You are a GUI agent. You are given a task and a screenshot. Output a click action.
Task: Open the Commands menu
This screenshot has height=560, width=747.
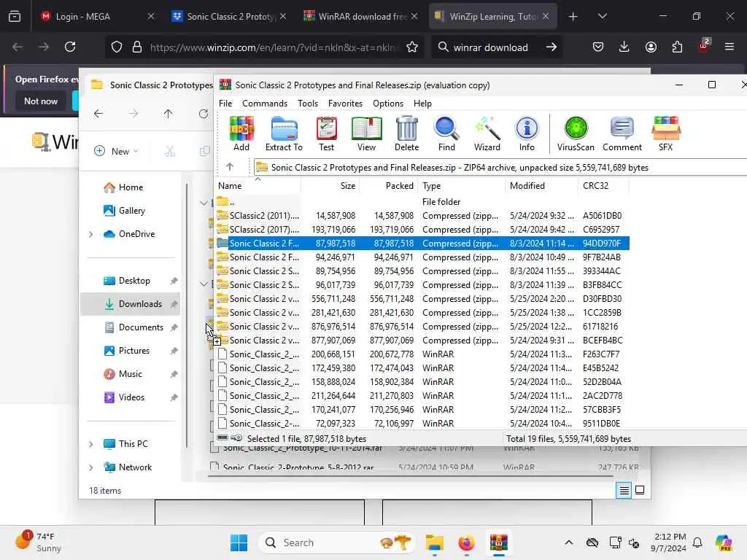pyautogui.click(x=264, y=104)
